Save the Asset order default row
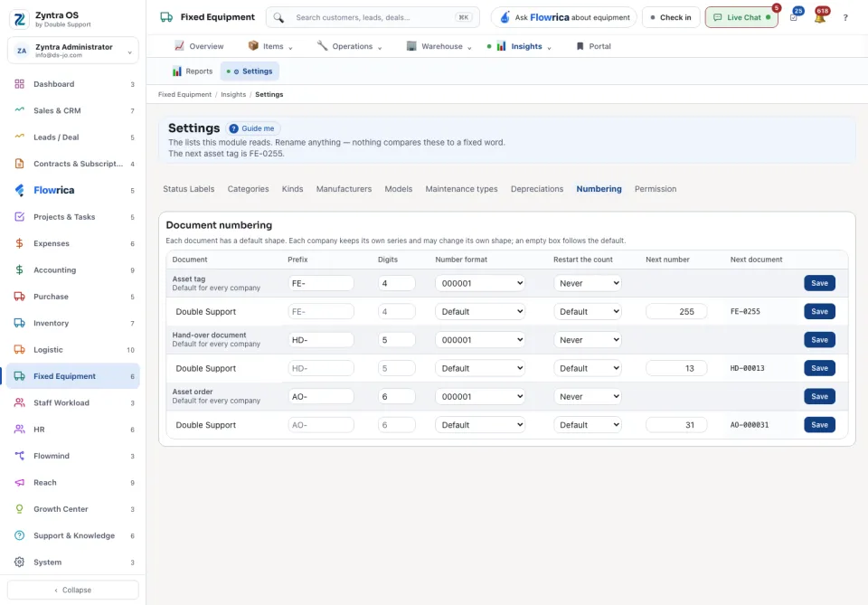The width and height of the screenshot is (868, 605). coord(819,396)
